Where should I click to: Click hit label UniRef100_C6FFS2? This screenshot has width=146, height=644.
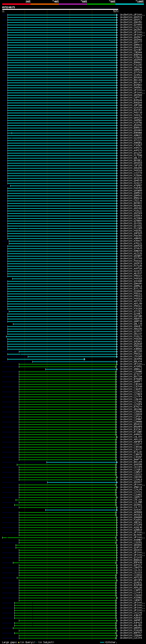tap(131, 98)
